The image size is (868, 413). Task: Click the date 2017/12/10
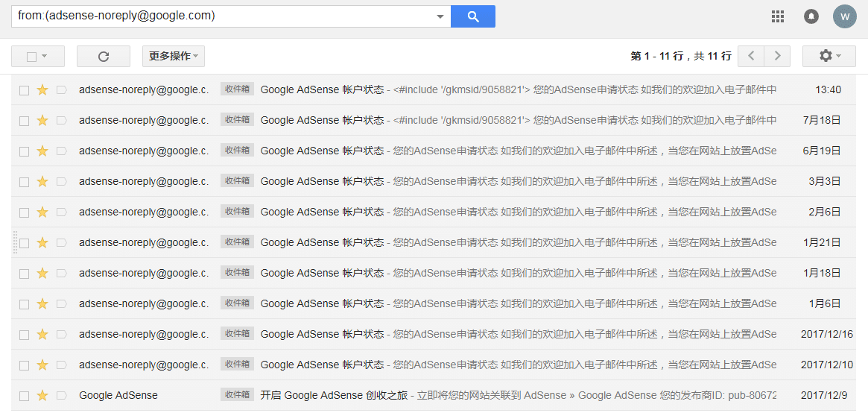click(x=827, y=365)
